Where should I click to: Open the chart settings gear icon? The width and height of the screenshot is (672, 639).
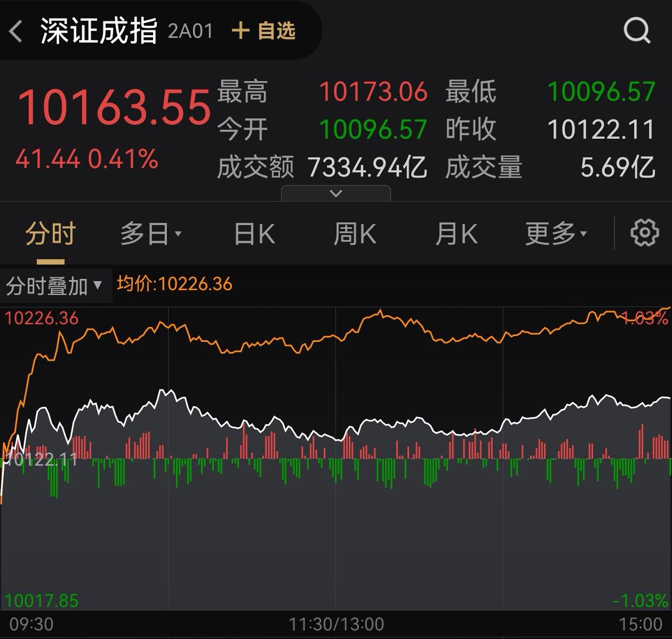pos(645,233)
